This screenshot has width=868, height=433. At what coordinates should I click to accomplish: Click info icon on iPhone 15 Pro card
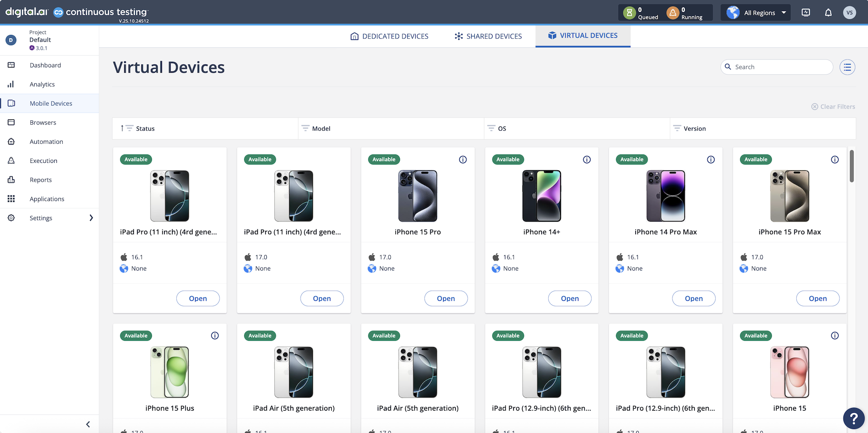(462, 160)
